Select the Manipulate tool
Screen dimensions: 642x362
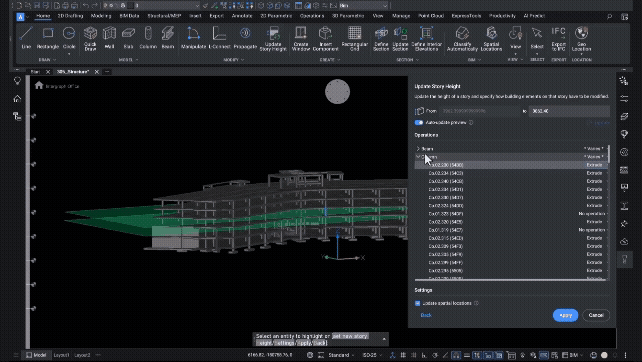[x=193, y=38]
